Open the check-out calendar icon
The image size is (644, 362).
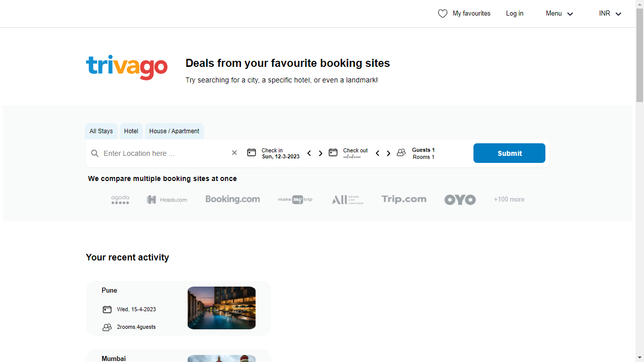tap(333, 152)
